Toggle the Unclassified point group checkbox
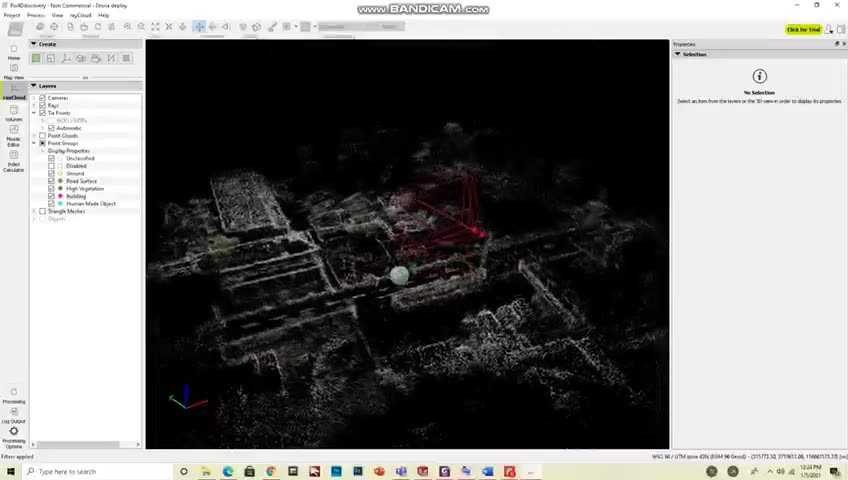The image size is (848, 480). (51, 158)
